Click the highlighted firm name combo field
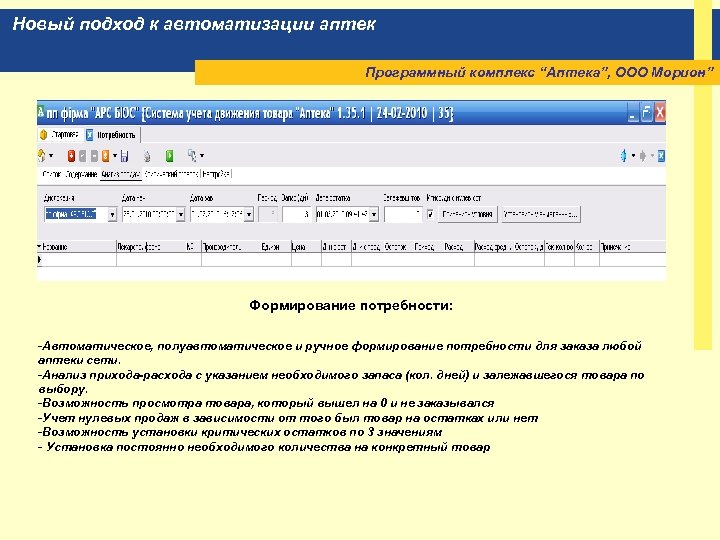The width and height of the screenshot is (720, 540). 76,214
